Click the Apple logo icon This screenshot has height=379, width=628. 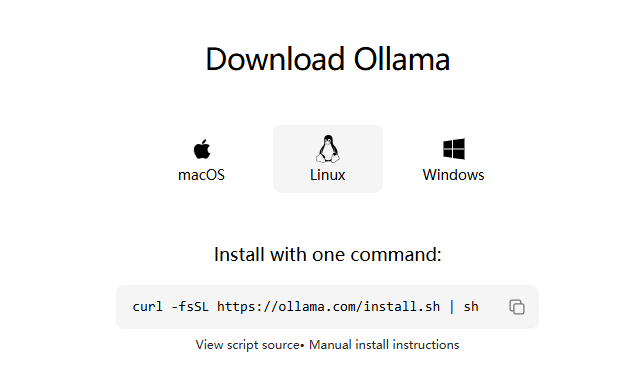point(202,149)
